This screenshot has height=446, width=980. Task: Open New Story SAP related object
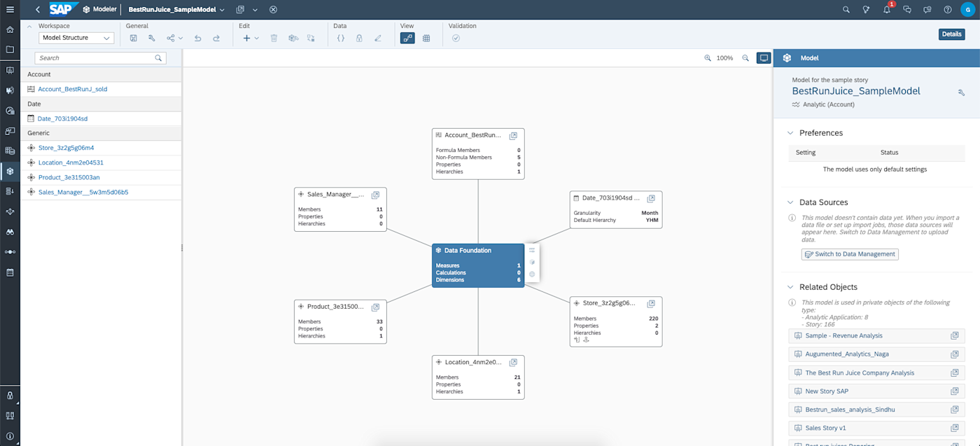[x=877, y=391]
